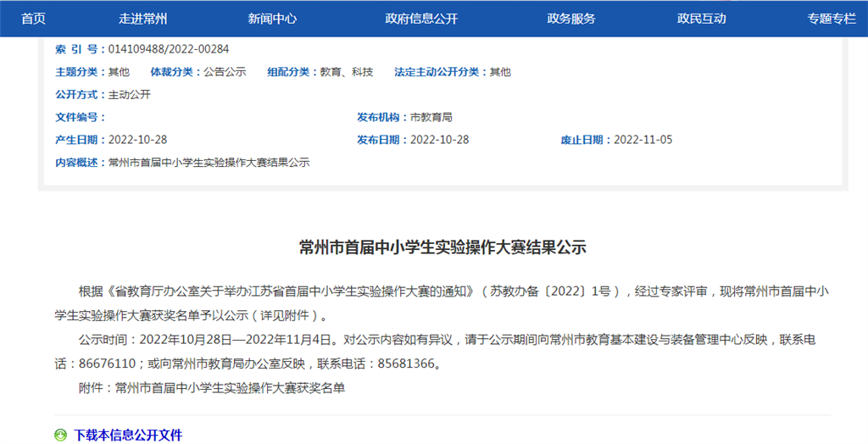Open 政务服务 navigation item
The image size is (868, 444).
point(571,19)
